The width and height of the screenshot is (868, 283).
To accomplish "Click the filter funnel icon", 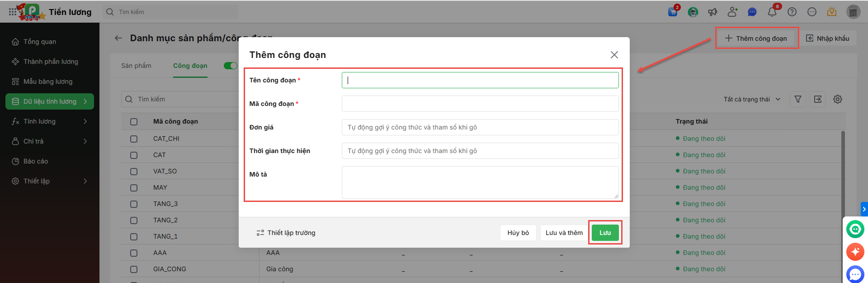I will point(798,99).
